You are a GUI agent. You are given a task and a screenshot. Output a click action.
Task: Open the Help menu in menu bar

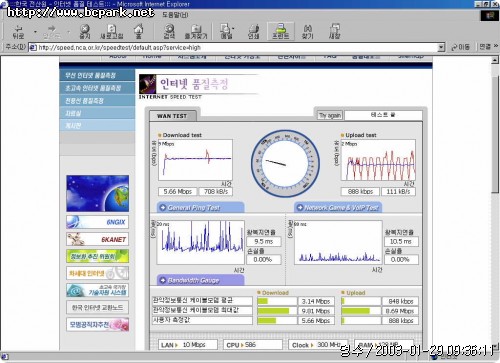point(175,15)
